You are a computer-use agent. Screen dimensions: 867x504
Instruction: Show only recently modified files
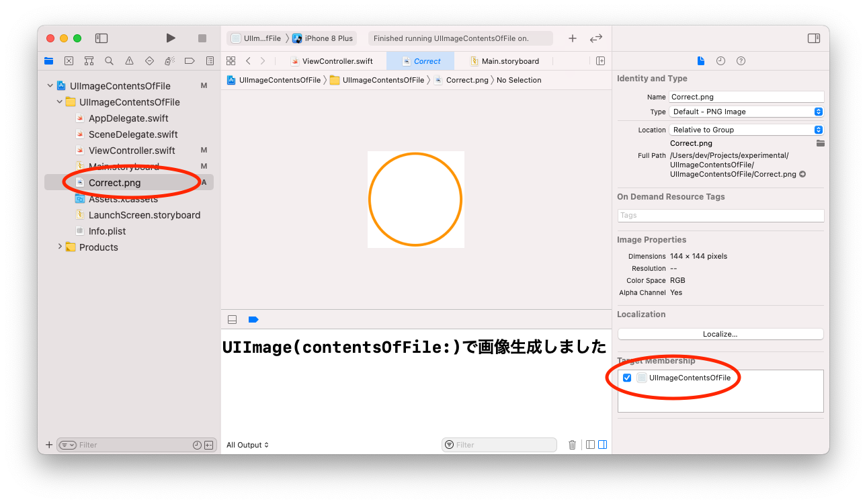coord(197,445)
